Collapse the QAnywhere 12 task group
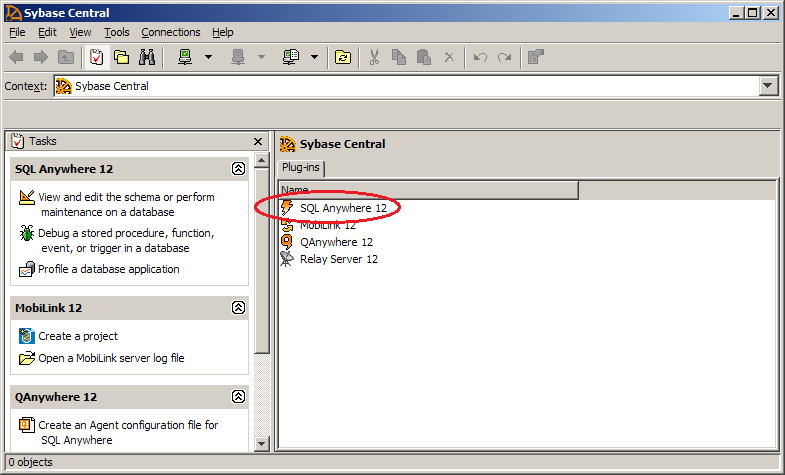785x475 pixels. click(x=238, y=397)
